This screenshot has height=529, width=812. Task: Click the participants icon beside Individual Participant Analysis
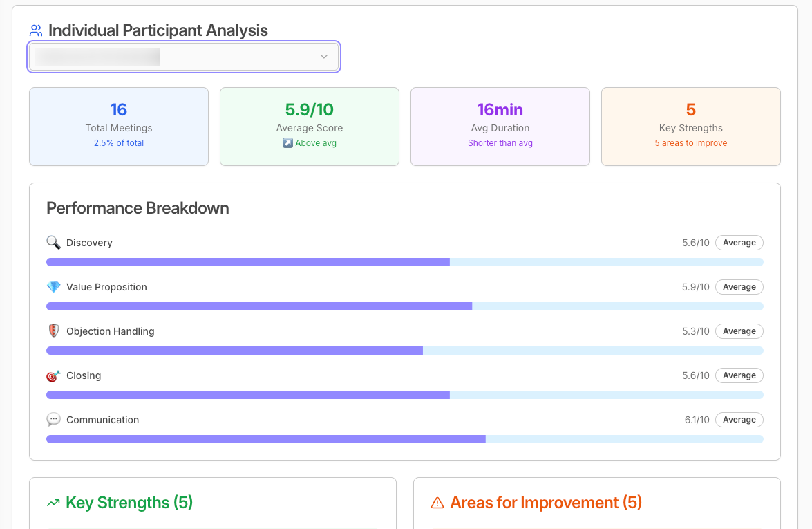point(36,30)
